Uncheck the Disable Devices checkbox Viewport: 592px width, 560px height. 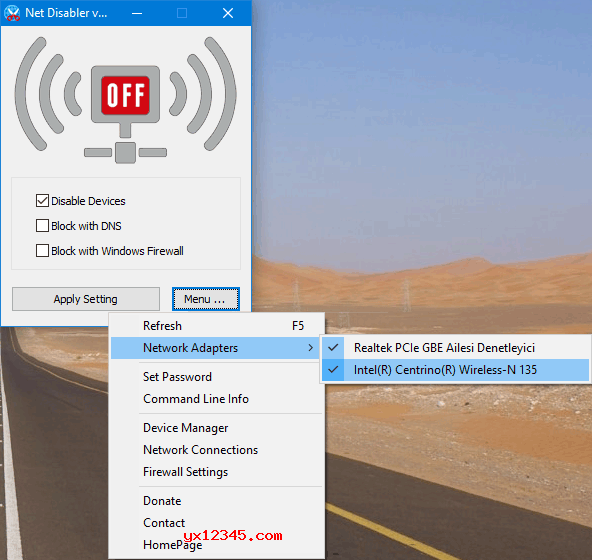(42, 201)
